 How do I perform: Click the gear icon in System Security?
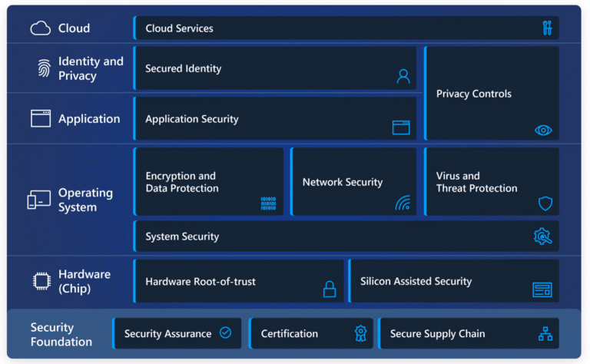[542, 237]
